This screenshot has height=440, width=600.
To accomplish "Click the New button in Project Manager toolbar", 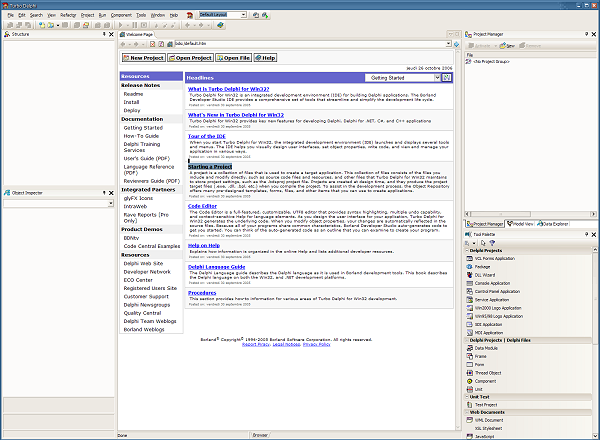I will [x=506, y=45].
